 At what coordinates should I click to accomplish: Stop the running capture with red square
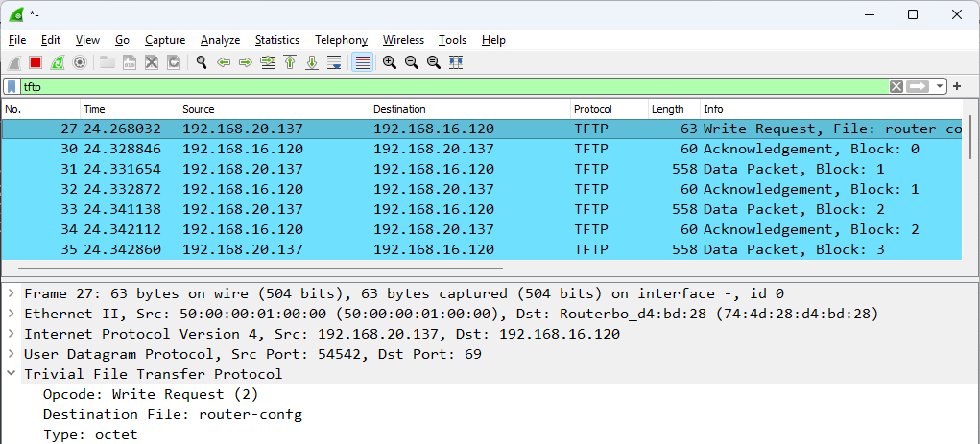36,62
